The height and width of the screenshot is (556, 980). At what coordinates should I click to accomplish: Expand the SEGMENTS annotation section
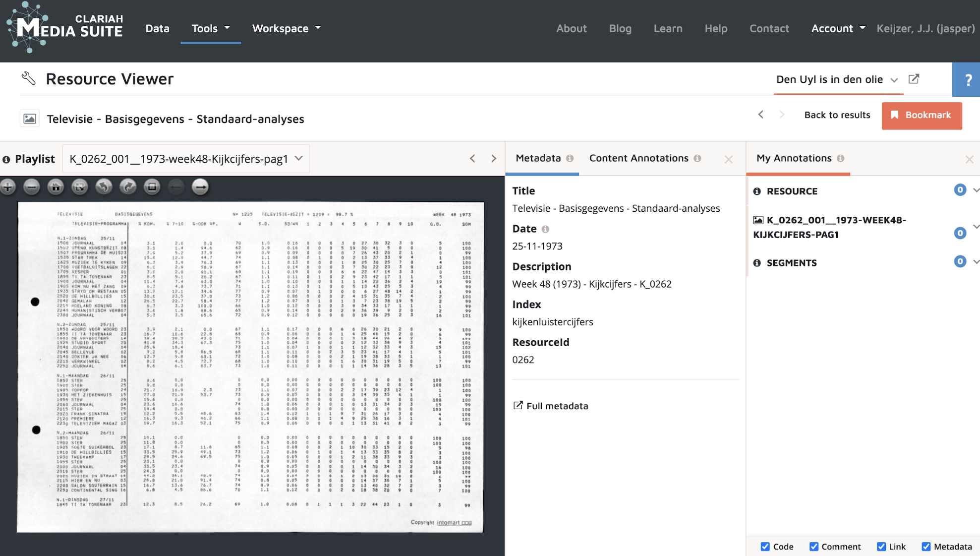click(x=975, y=262)
